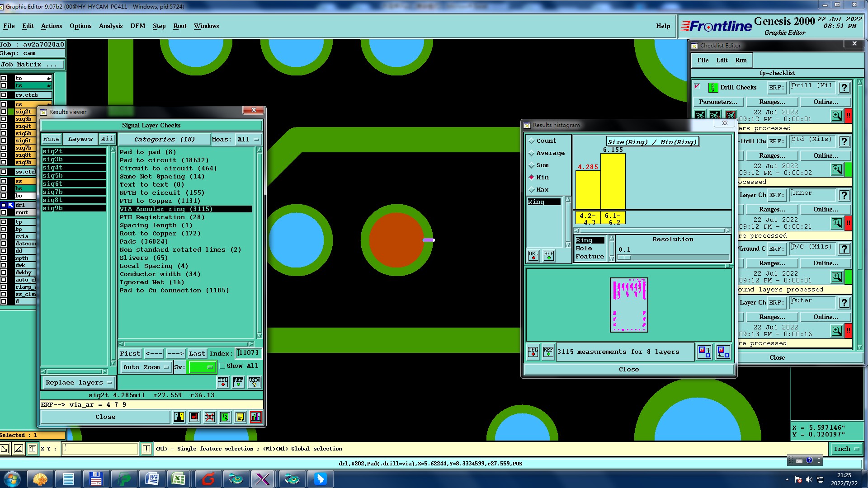
Task: Open the DFM menu
Action: point(138,26)
